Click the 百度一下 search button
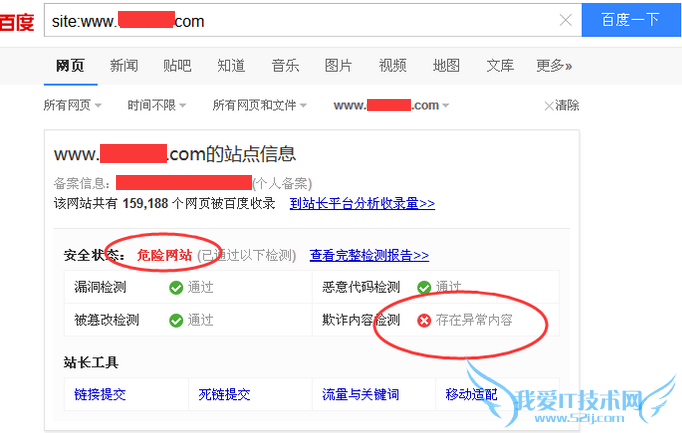 point(631,20)
